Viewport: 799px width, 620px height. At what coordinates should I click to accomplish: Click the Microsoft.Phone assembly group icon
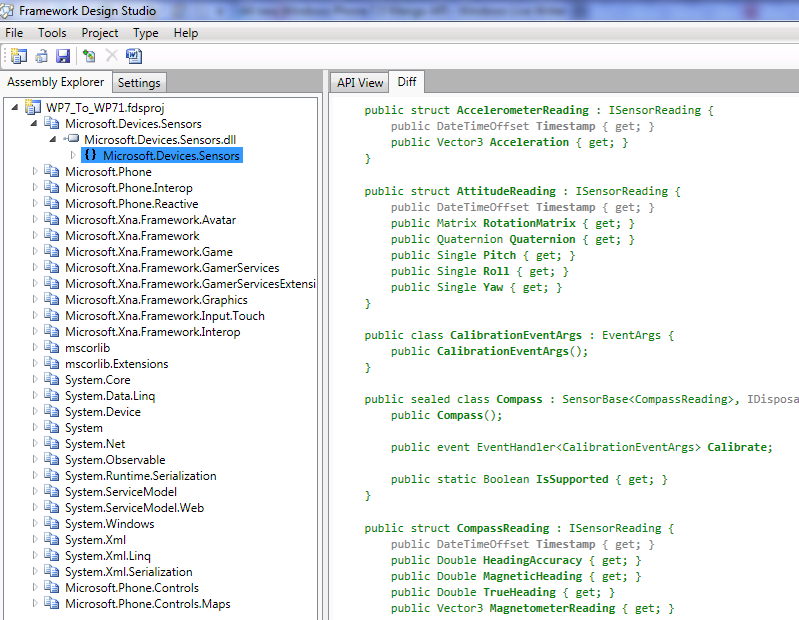51,171
